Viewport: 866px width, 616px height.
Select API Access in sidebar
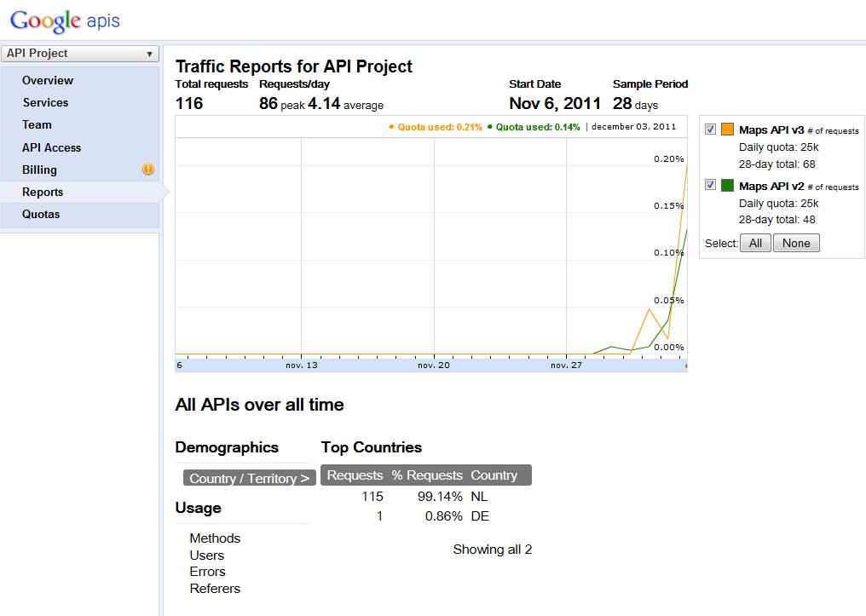pos(51,147)
